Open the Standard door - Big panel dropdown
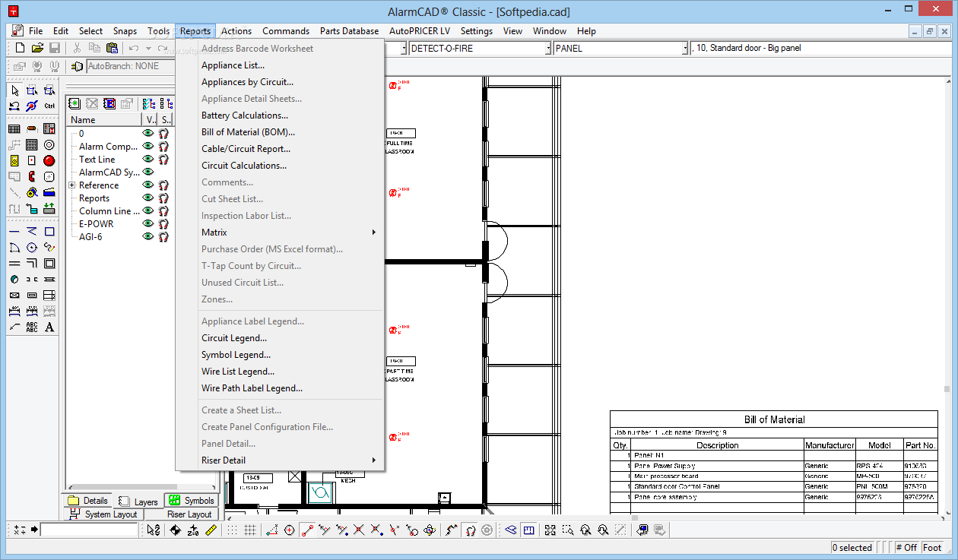This screenshot has width=958, height=560. point(820,48)
